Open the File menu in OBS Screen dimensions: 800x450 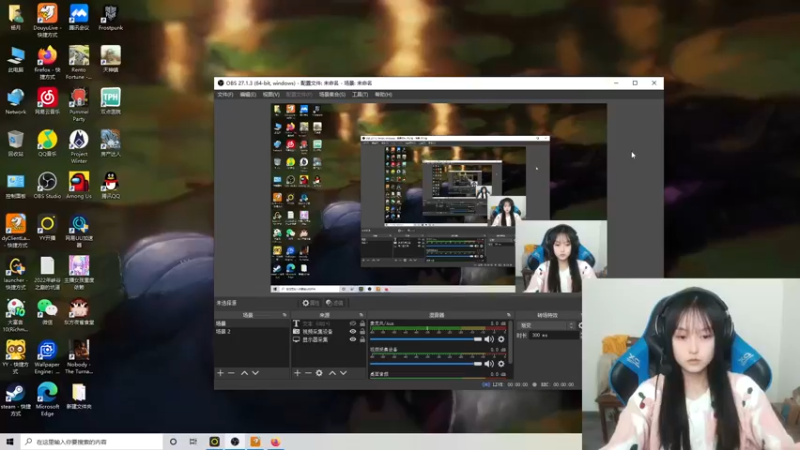[x=225, y=94]
